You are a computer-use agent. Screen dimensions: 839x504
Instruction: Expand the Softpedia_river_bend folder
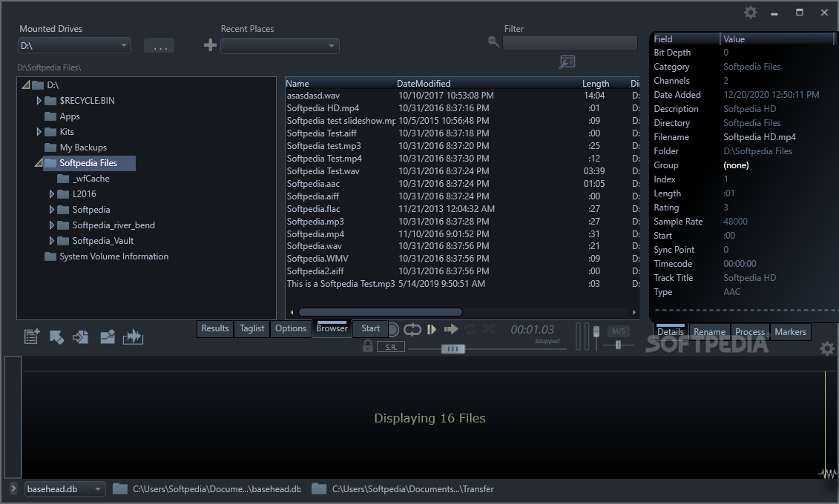pyautogui.click(x=51, y=225)
